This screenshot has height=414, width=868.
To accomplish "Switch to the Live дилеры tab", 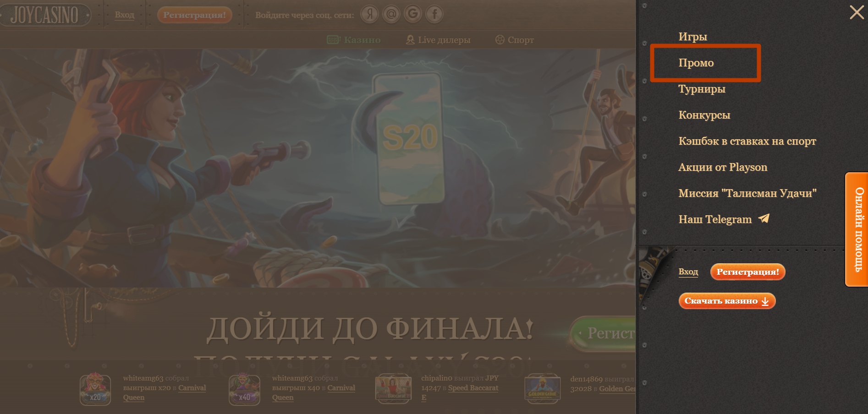I will pos(438,40).
